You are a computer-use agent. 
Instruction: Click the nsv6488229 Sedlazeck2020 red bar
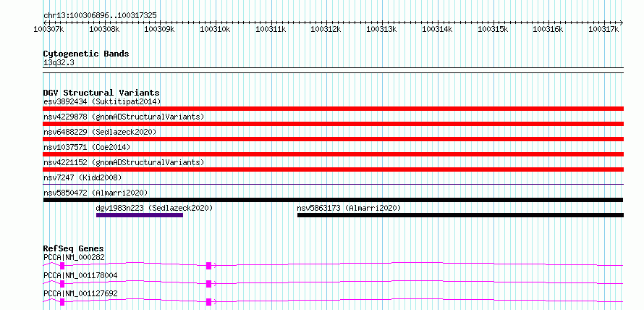click(x=334, y=139)
